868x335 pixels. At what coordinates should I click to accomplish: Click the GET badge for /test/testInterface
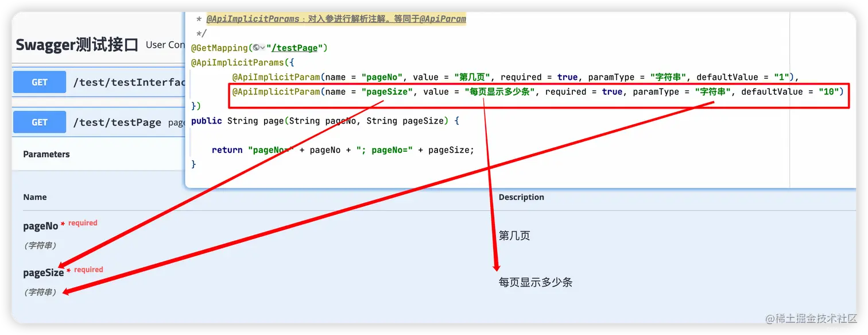pos(40,82)
